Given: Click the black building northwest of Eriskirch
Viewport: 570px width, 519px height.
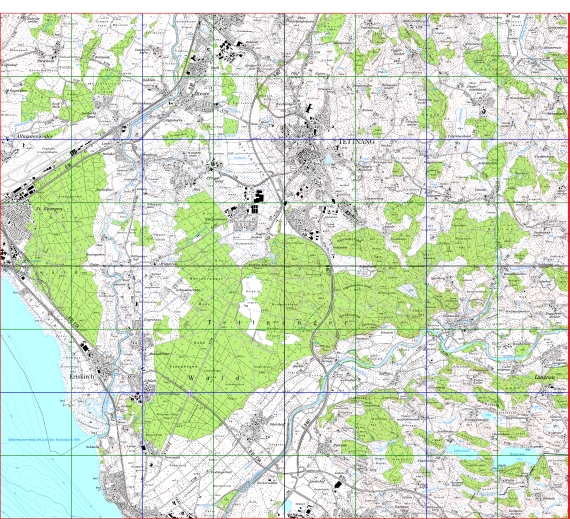Looking at the screenshot, I should (85, 347).
